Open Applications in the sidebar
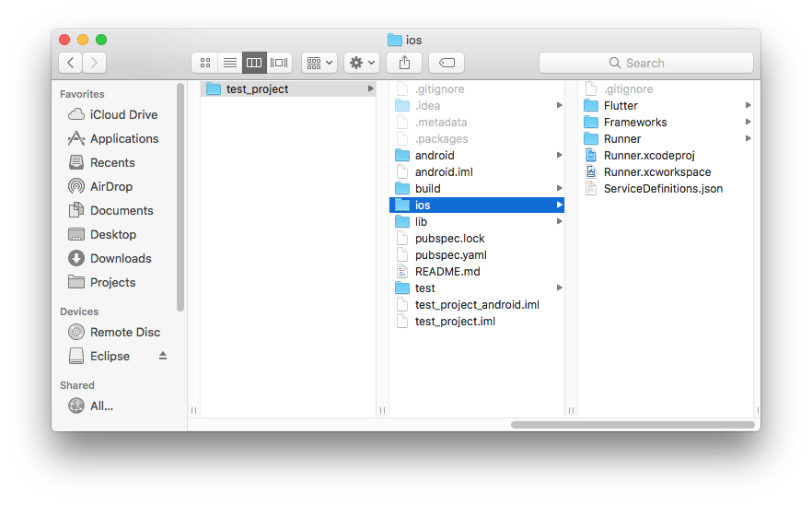This screenshot has width=812, height=505. (x=123, y=138)
